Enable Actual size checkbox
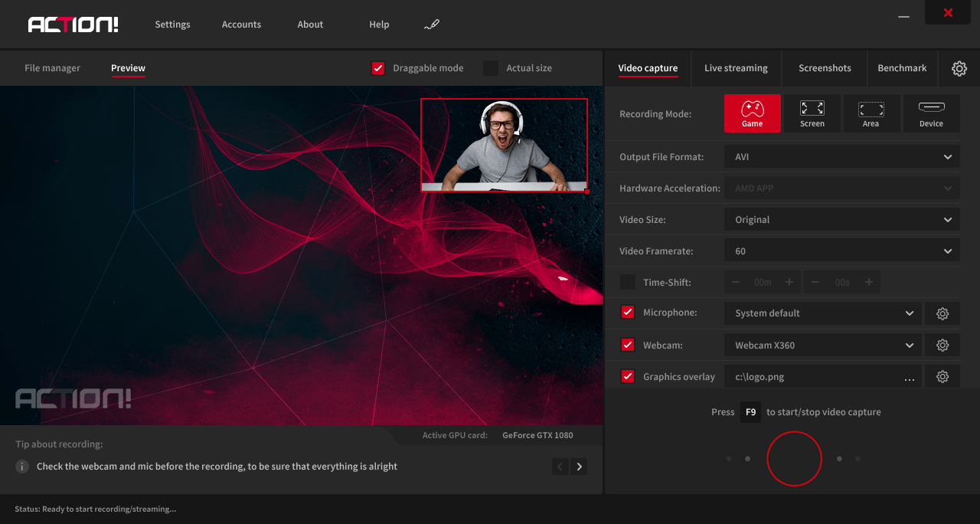Viewport: 980px width, 524px height. click(491, 68)
